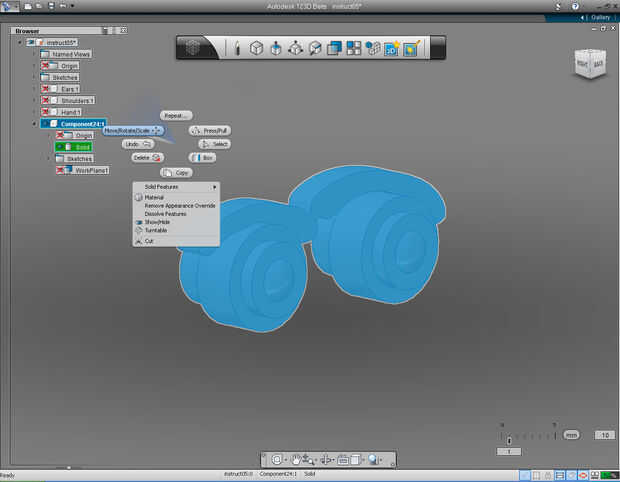Collapse the instruct05 root node
This screenshot has width=620, height=482.
pos(20,42)
